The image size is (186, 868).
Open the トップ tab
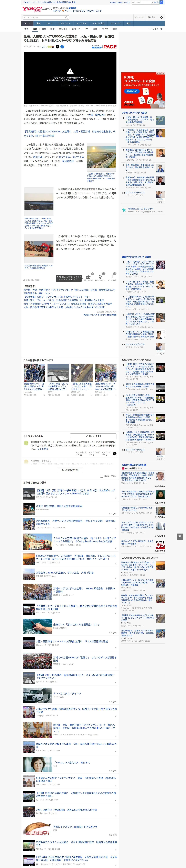[27, 23]
